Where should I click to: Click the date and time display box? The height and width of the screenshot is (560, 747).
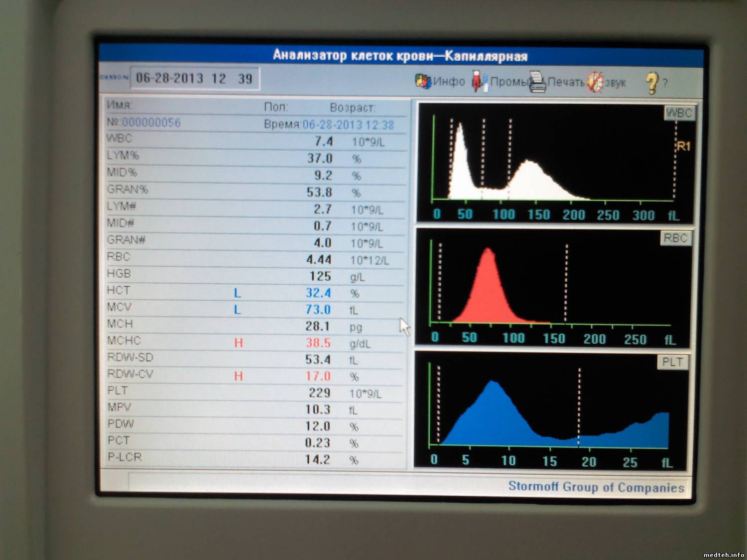click(194, 79)
